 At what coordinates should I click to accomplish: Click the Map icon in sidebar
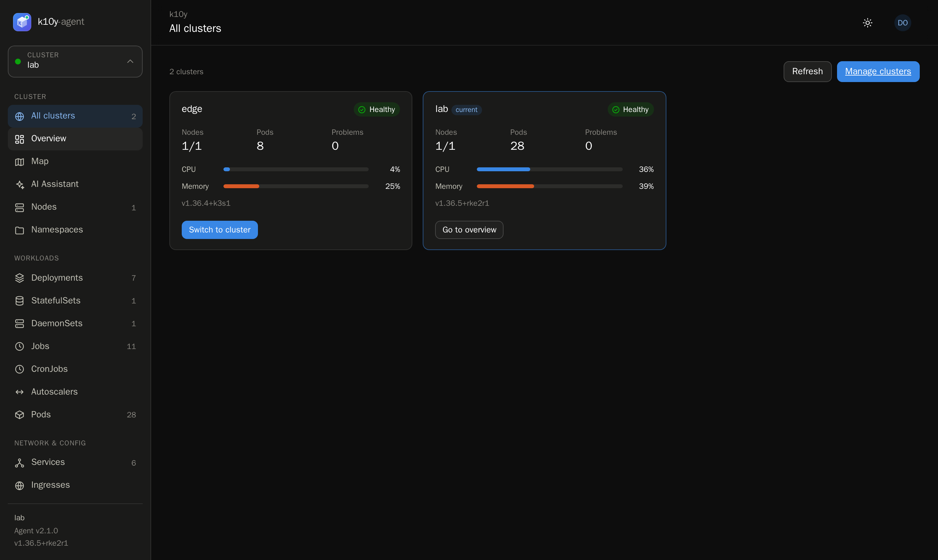coord(20,162)
